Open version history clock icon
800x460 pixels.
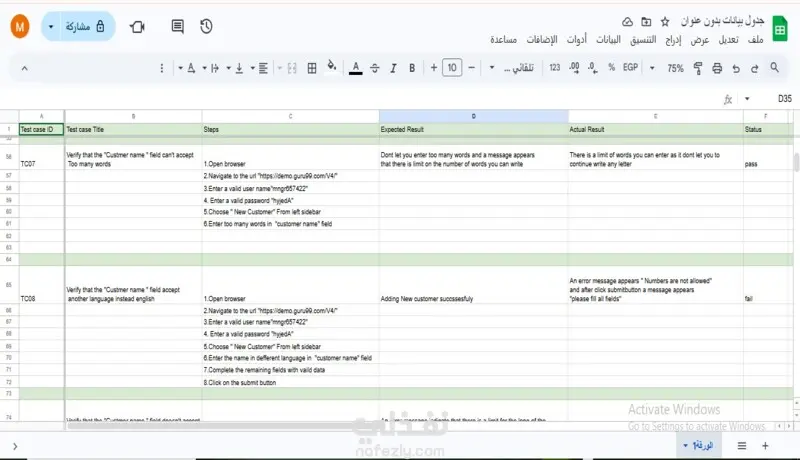206,27
